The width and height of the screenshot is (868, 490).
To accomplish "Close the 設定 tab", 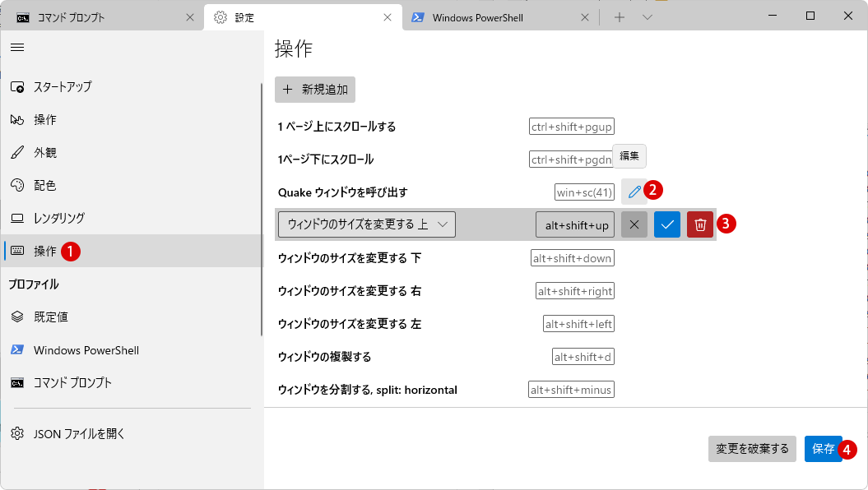I will pyautogui.click(x=388, y=18).
